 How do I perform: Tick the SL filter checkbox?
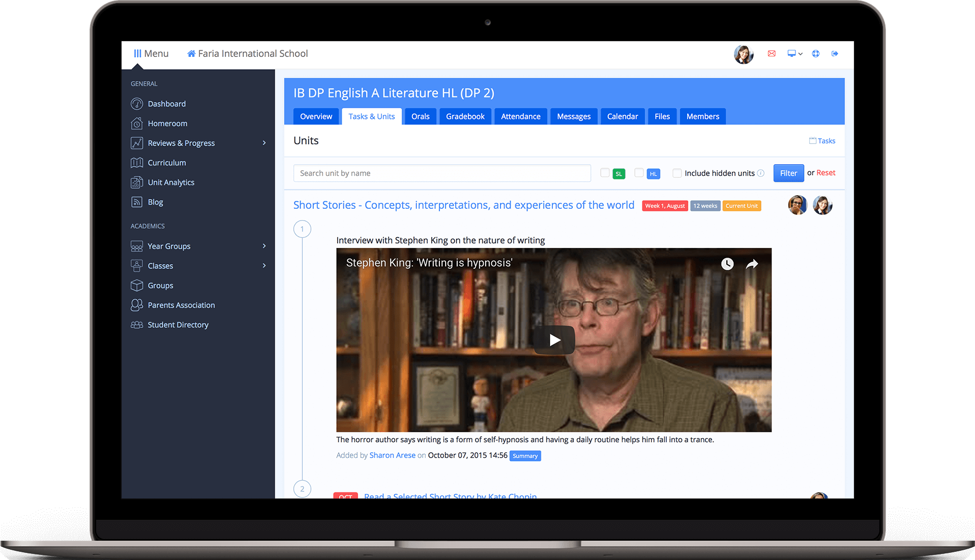click(x=605, y=173)
